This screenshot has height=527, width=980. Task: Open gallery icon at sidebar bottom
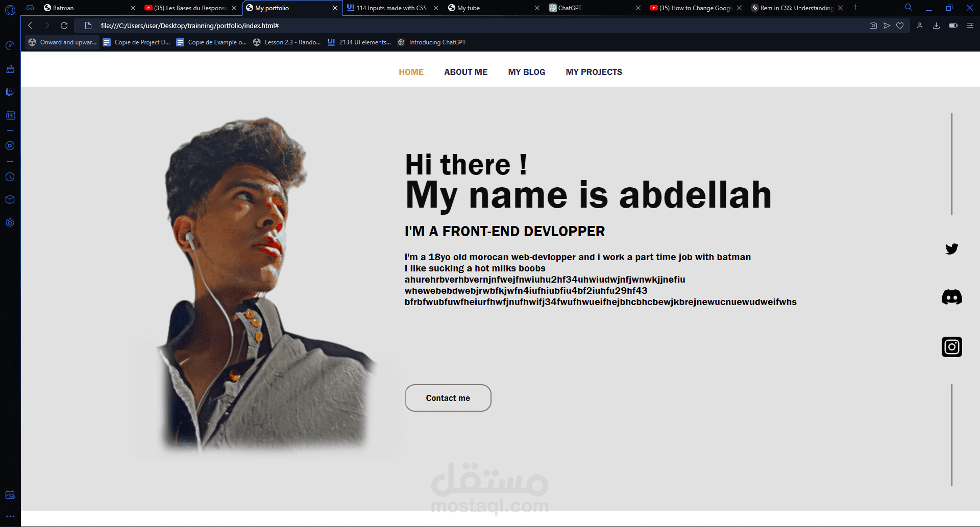(x=10, y=495)
